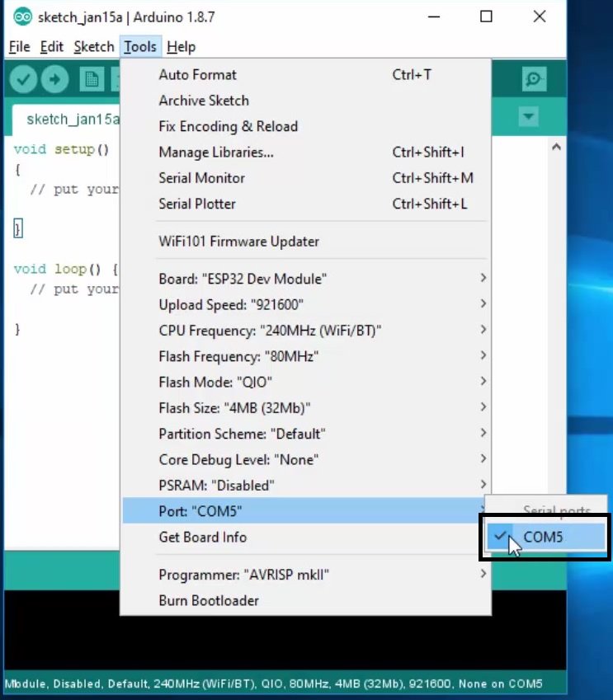Launch Serial Monitor from the menu

pos(307,178)
